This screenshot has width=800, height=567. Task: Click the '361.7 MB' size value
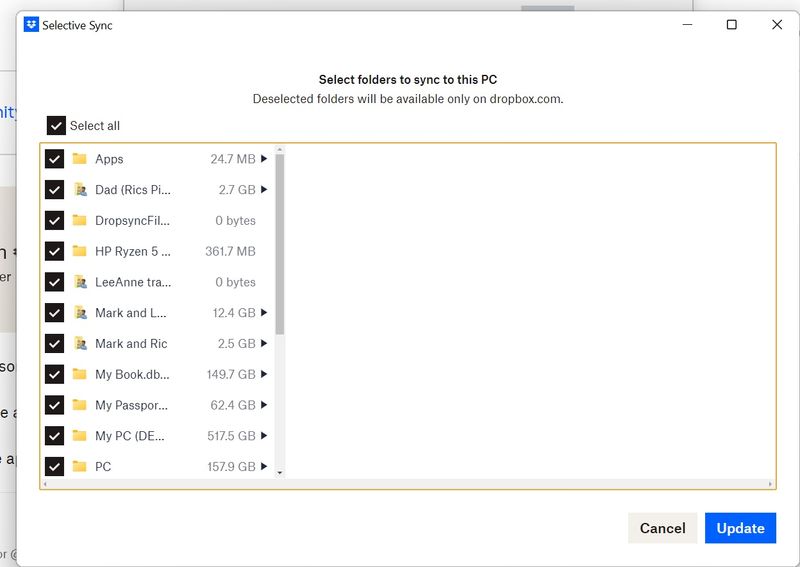pyautogui.click(x=230, y=251)
